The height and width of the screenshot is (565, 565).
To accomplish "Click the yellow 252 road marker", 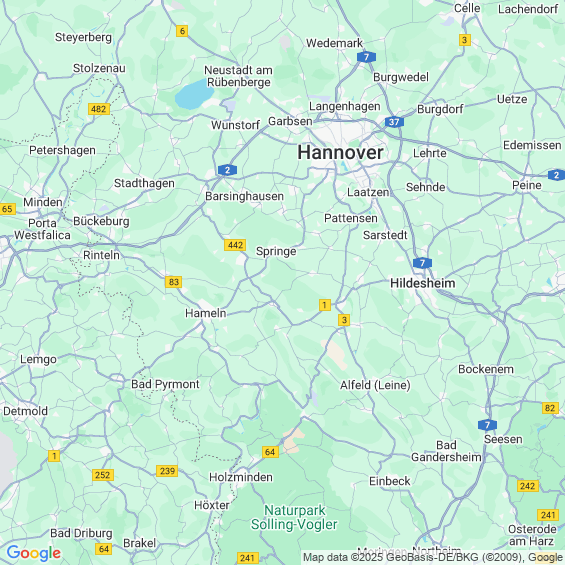I will tap(103, 475).
